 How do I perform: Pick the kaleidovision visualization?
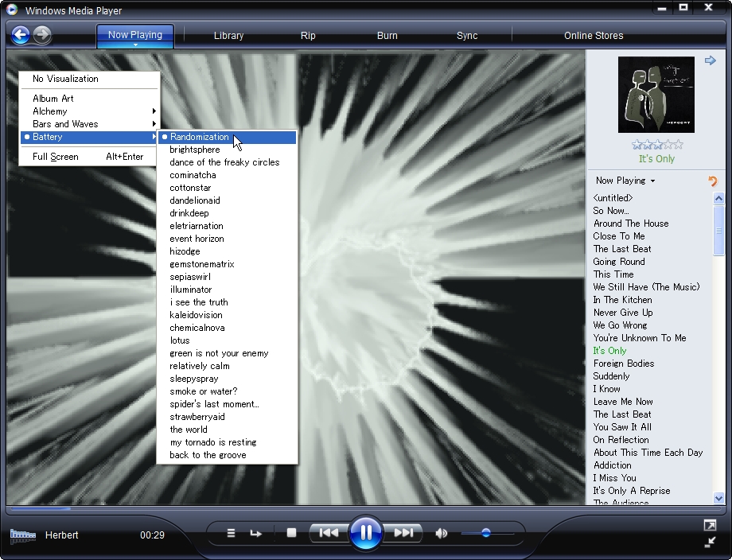tap(228, 315)
